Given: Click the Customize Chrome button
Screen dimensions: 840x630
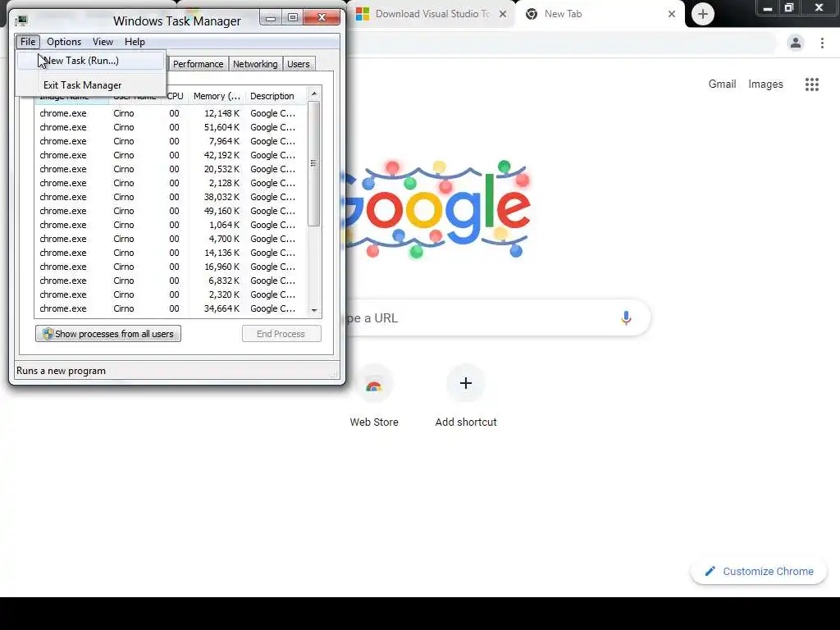Looking at the screenshot, I should point(759,572).
